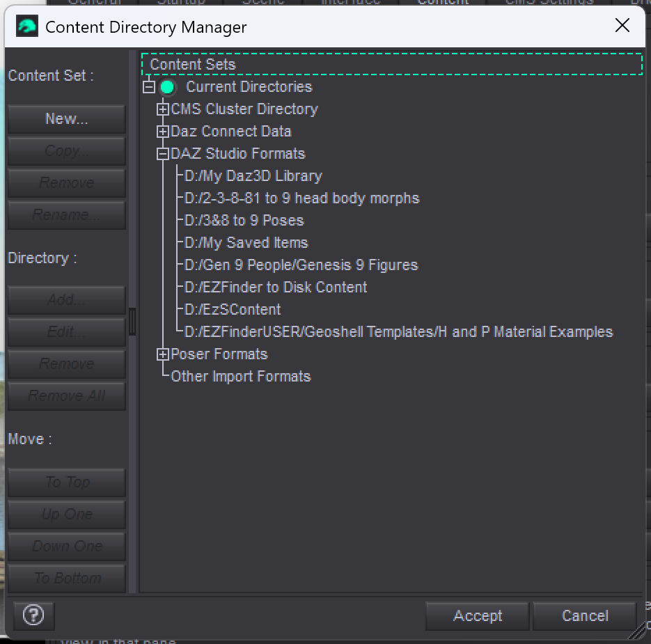Click the To Top move button
The width and height of the screenshot is (651, 644).
coord(67,482)
